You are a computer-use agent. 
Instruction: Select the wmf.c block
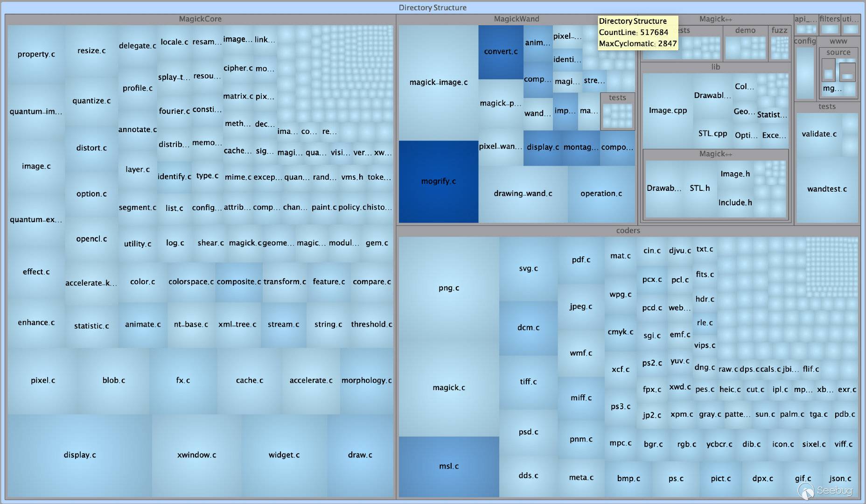click(581, 353)
